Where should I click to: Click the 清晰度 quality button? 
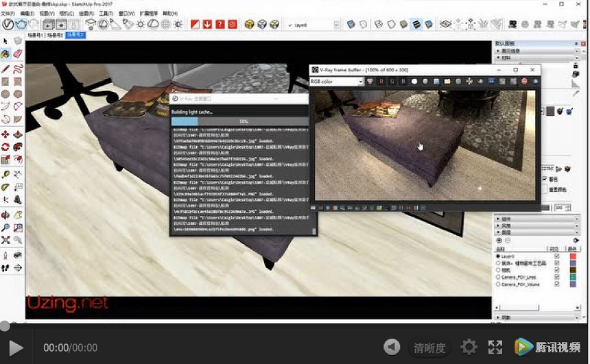pyautogui.click(x=429, y=348)
